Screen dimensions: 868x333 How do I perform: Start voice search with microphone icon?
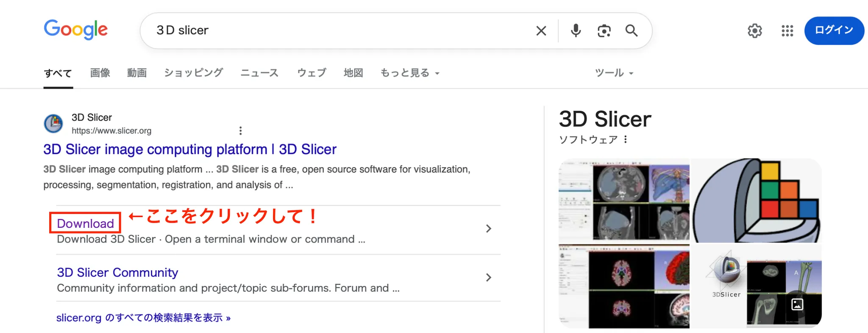pos(576,31)
